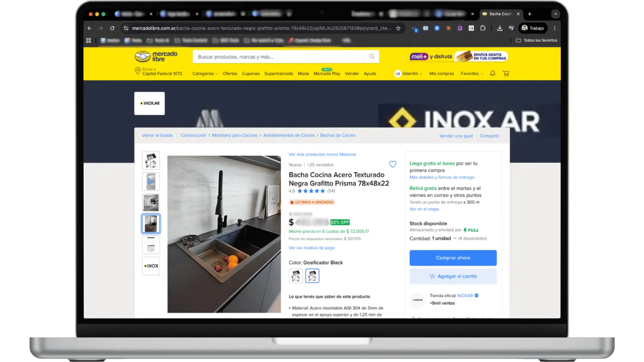Click Compartir link
This screenshot has height=362, width=644.
pyautogui.click(x=489, y=136)
